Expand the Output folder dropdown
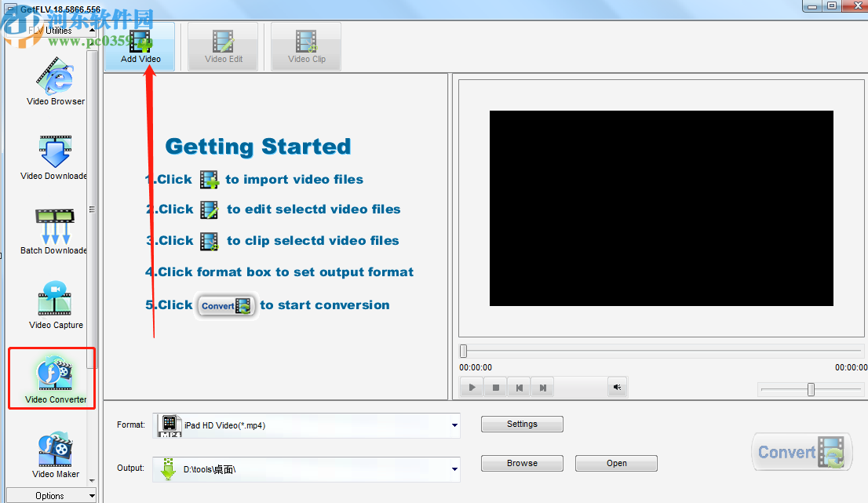Screen dimensions: 868x503 [454, 469]
